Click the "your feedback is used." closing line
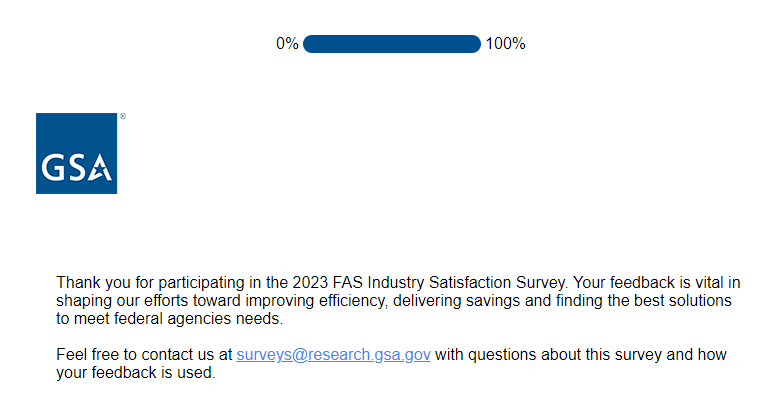This screenshot has width=774, height=419. 135,373
